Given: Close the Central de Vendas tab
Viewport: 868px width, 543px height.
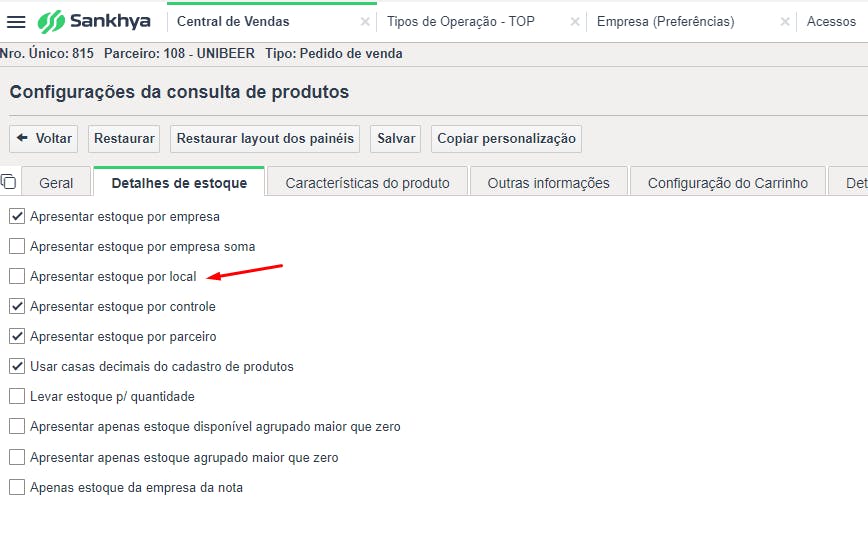Looking at the screenshot, I should pos(365,22).
